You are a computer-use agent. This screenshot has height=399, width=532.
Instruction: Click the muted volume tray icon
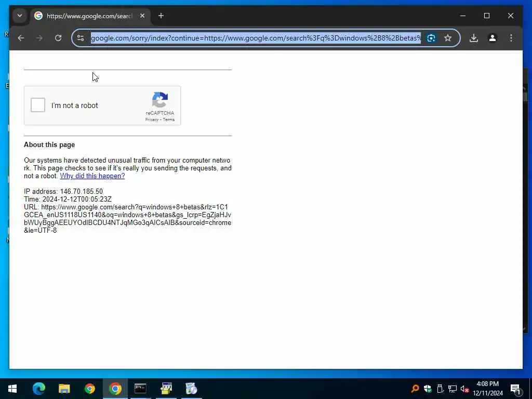pyautogui.click(x=464, y=389)
